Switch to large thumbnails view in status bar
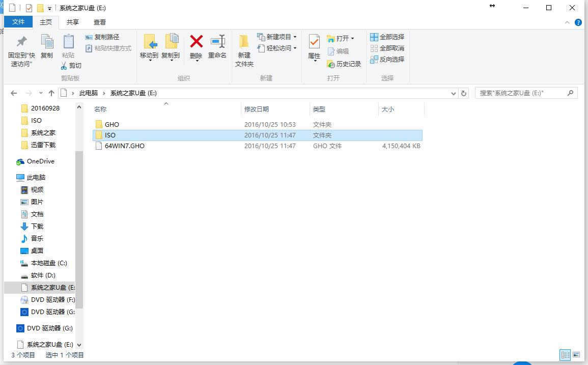This screenshot has height=365, width=588. coord(577,355)
